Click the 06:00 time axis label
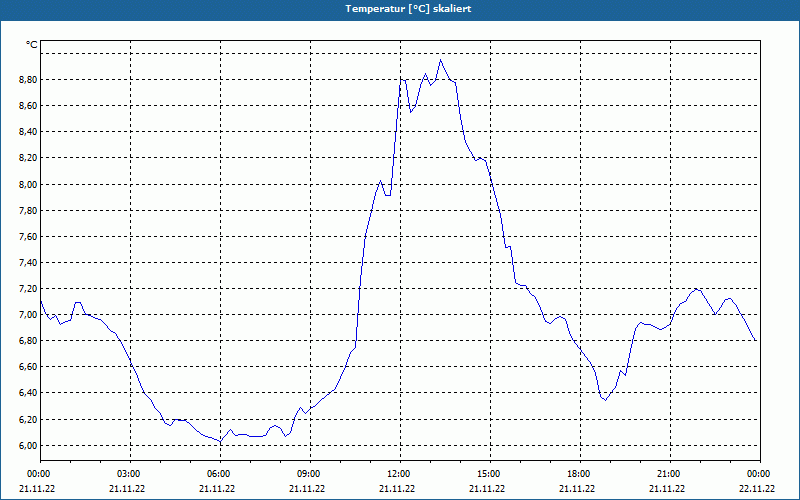Image resolution: width=800 pixels, height=500 pixels. pos(220,474)
